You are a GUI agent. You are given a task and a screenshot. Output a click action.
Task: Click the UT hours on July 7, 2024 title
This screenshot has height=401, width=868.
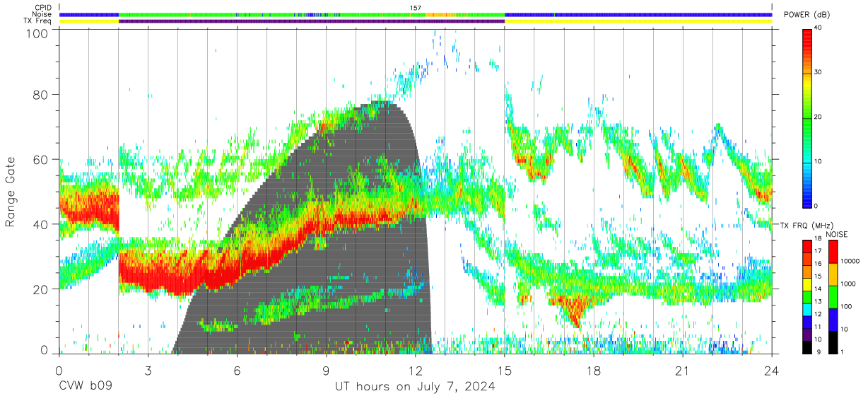pos(416,386)
